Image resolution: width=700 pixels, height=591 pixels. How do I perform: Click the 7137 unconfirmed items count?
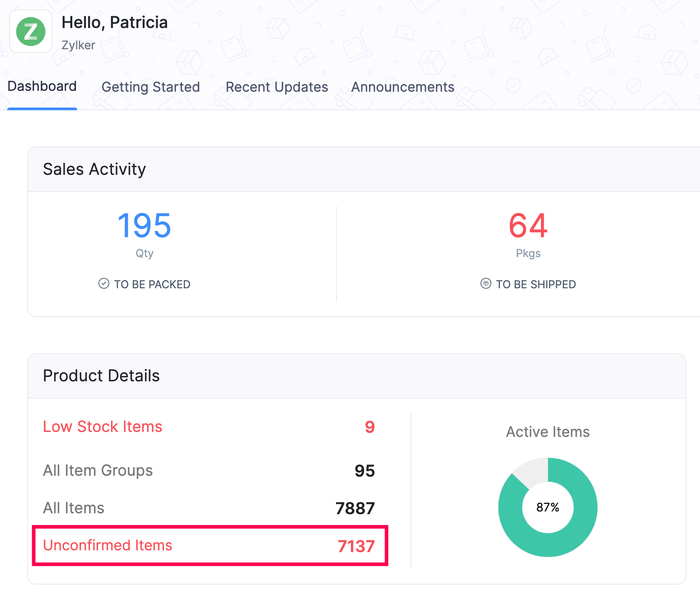356,546
